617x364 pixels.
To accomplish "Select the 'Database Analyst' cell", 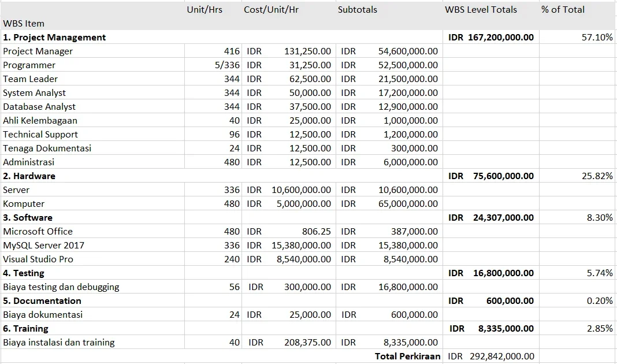I will point(39,107).
